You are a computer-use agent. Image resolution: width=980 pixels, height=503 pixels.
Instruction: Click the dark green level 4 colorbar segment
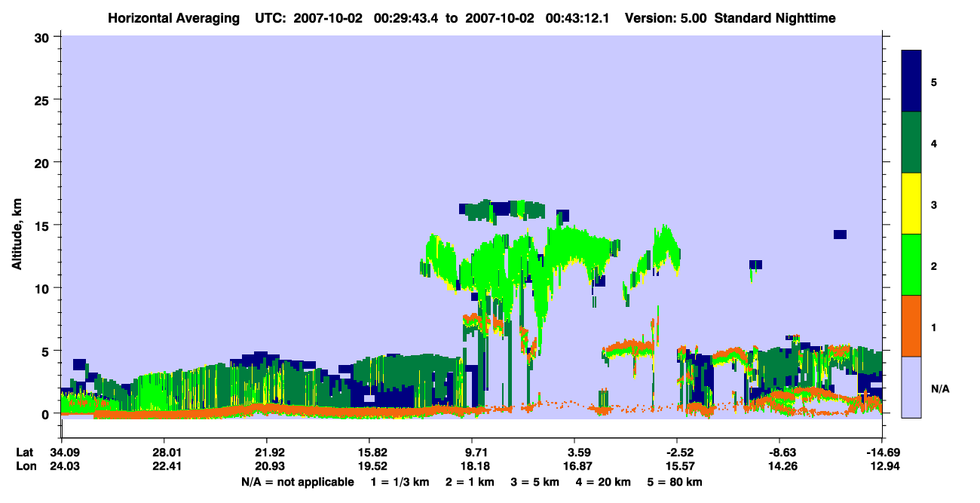tap(911, 143)
